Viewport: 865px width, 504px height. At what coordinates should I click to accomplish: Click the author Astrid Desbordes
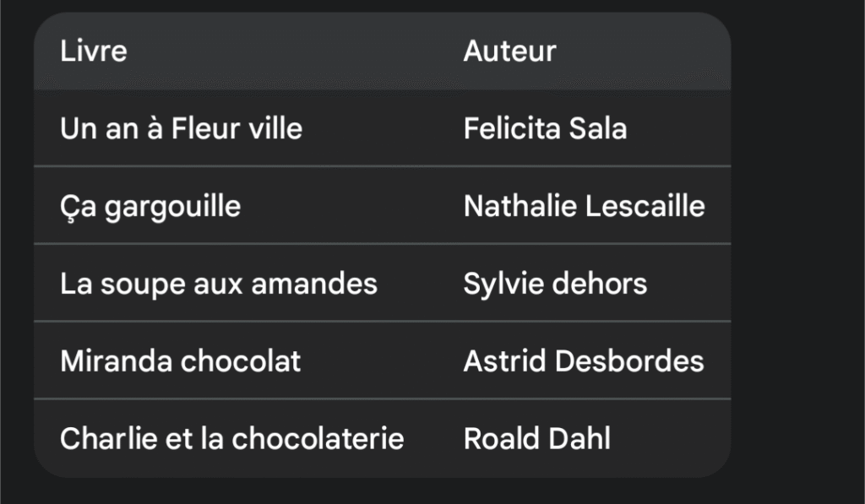(x=583, y=361)
